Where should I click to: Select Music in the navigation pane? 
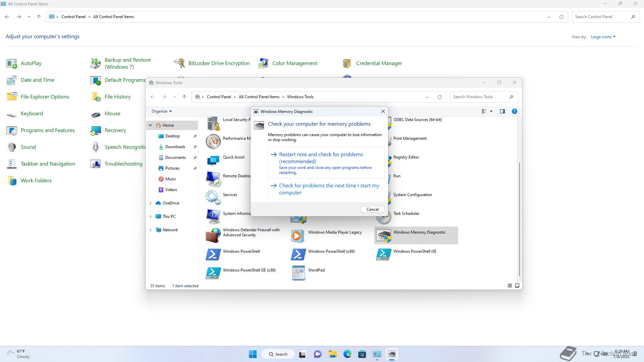[171, 179]
